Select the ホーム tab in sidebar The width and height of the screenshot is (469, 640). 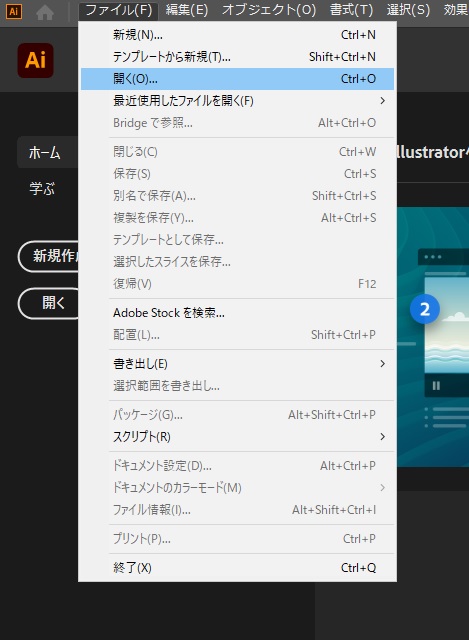point(47,153)
